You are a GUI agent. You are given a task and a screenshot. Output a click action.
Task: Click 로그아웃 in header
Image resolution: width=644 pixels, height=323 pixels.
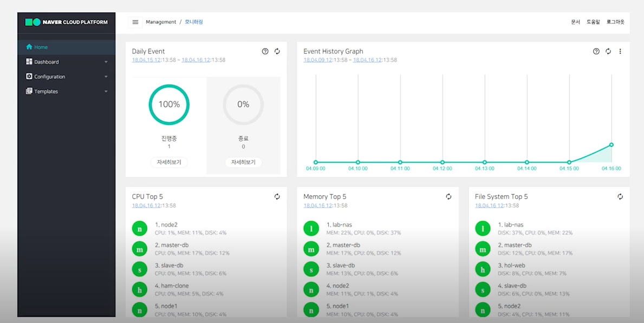pos(615,22)
